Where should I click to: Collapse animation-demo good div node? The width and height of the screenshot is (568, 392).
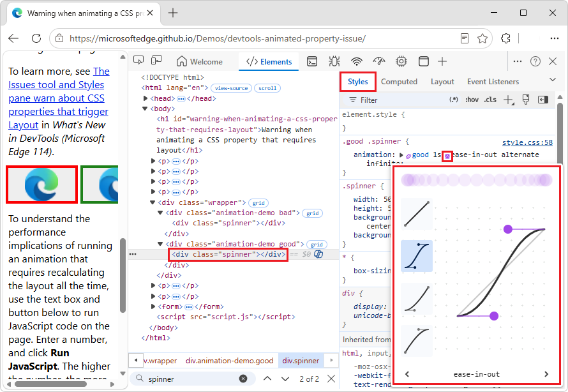[160, 244]
